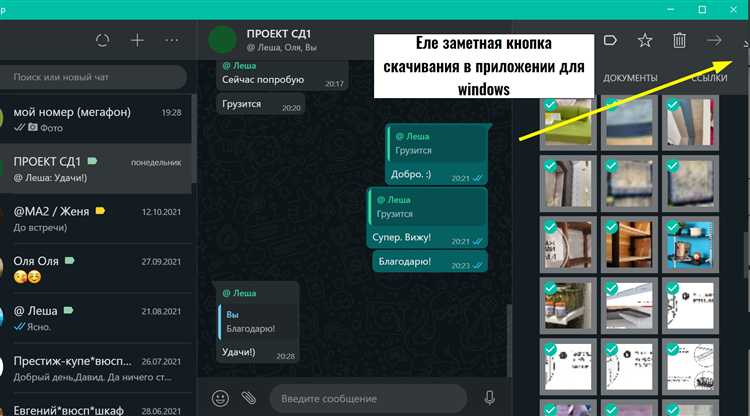Open chat with @ Леша
The width and height of the screenshot is (750, 416).
[96, 318]
